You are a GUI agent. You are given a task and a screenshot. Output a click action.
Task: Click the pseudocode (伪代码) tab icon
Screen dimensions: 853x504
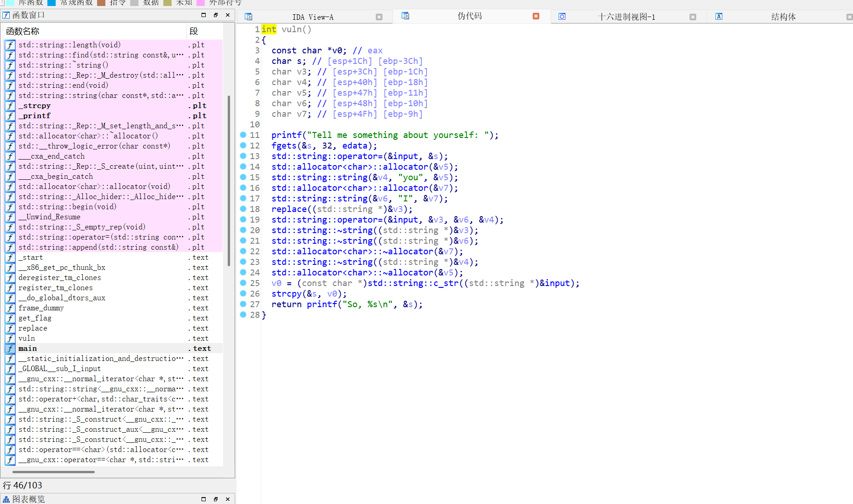coord(405,16)
